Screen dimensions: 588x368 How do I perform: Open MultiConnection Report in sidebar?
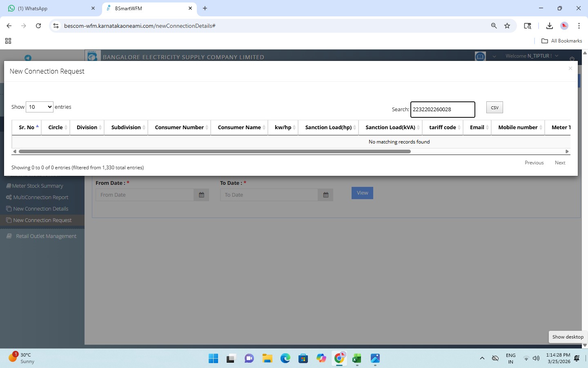click(41, 197)
